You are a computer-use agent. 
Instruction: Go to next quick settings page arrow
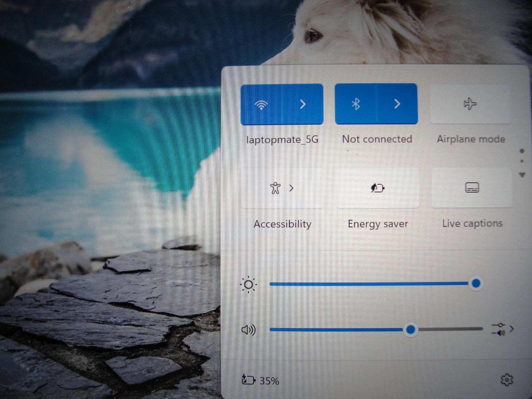pos(522,175)
